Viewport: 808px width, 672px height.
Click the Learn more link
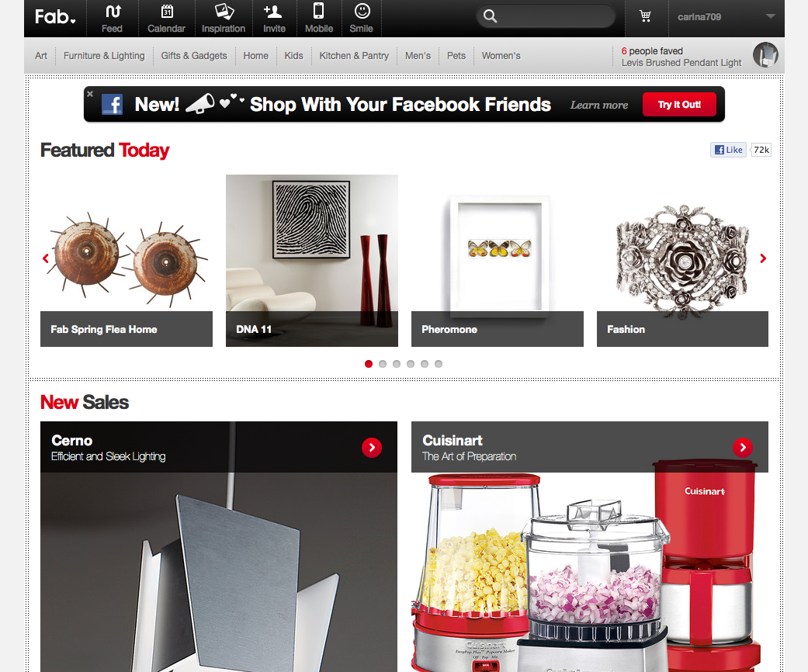pos(598,105)
